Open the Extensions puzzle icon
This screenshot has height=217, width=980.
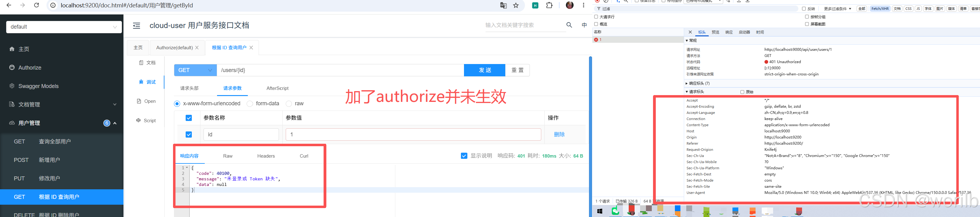coord(549,5)
